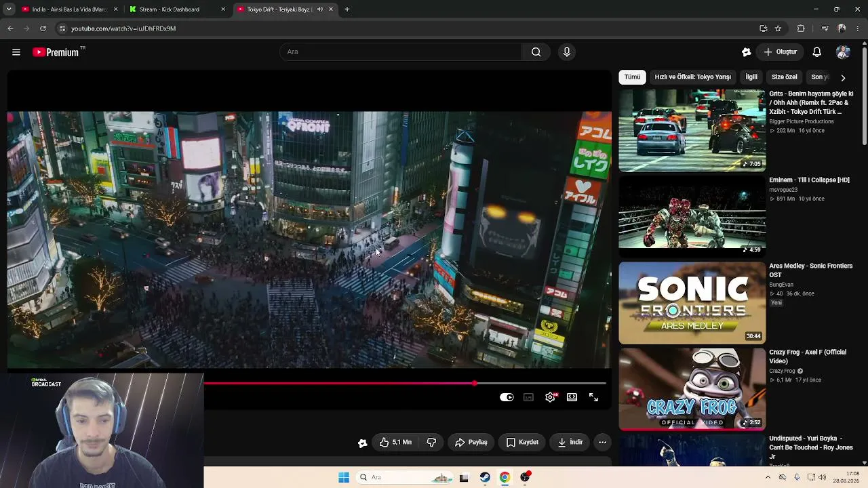Select the İlgili filter chip
Viewport: 868px width, 488px height.
pyautogui.click(x=751, y=77)
